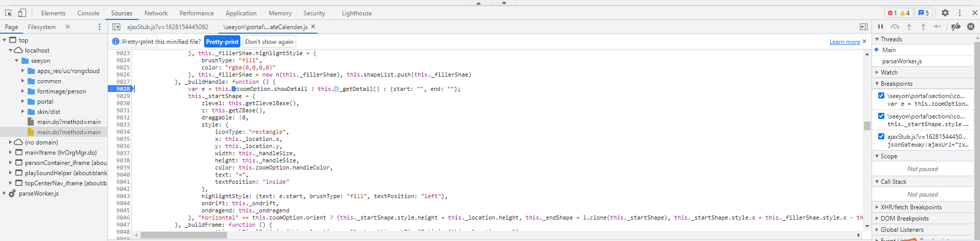Click the parseWorker.js gear icon in tree
This screenshot has height=241, width=980.
pos(12,194)
